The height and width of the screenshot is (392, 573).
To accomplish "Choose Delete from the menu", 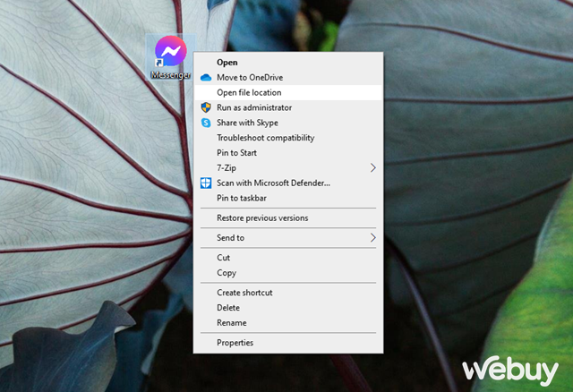I will (227, 308).
